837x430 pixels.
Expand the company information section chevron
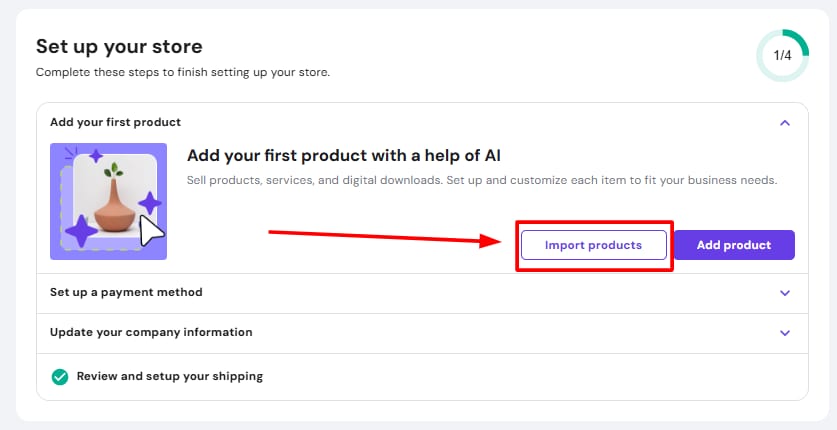[x=784, y=333]
